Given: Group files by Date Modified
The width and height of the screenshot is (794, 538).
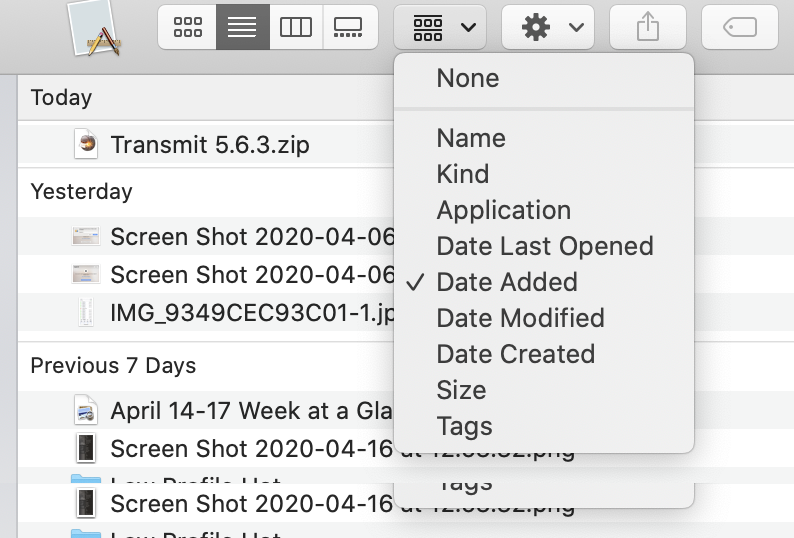Looking at the screenshot, I should click(544, 318).
